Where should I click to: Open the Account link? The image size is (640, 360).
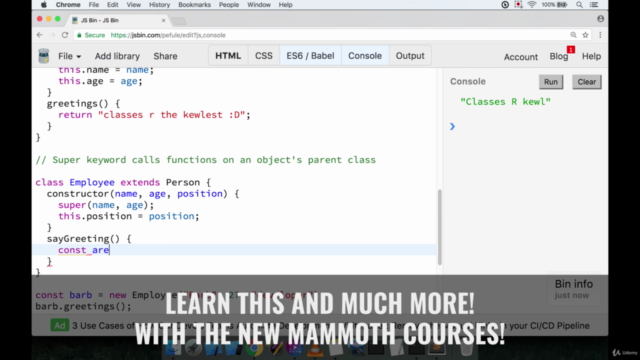(520, 57)
